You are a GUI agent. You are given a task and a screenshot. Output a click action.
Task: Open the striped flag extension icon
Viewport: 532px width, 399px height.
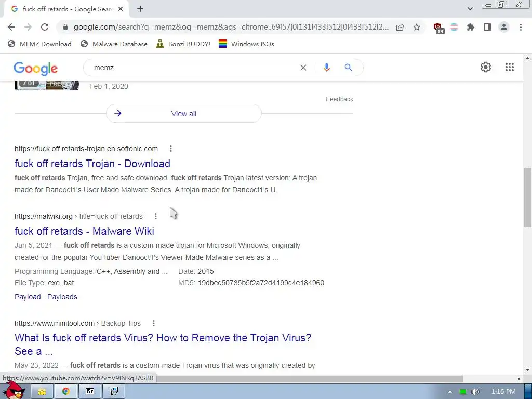[454, 27]
